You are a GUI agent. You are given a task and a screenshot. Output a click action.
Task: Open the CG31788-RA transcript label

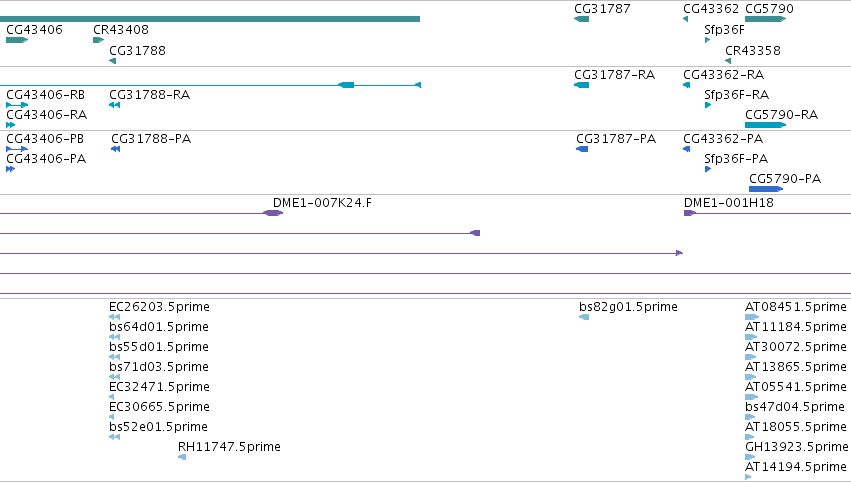tap(149, 94)
